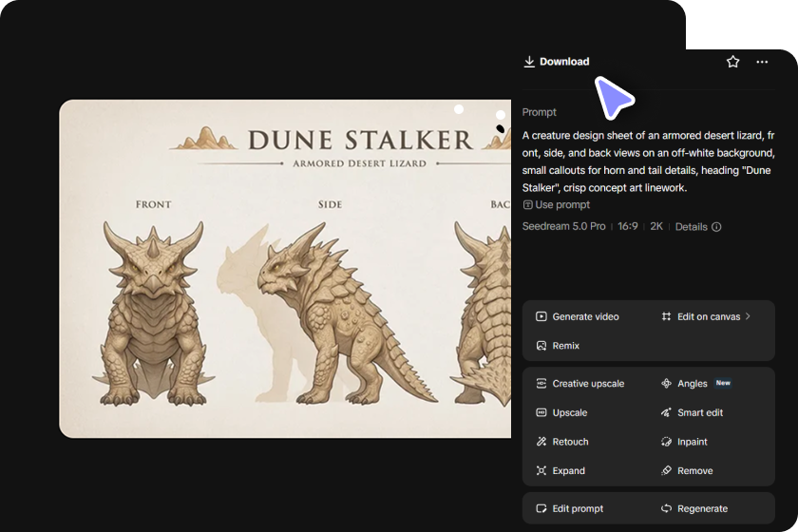
Task: Click Edit prompt
Action: (x=569, y=508)
